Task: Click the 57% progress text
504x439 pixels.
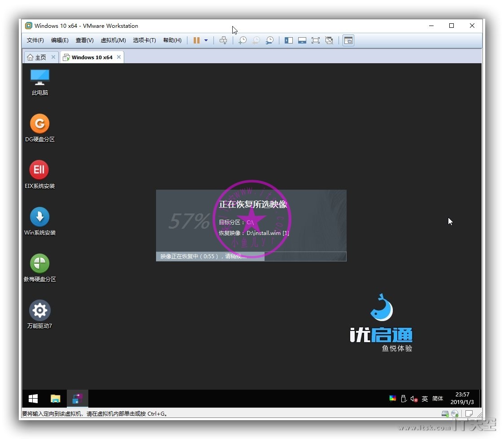Action: (x=189, y=221)
